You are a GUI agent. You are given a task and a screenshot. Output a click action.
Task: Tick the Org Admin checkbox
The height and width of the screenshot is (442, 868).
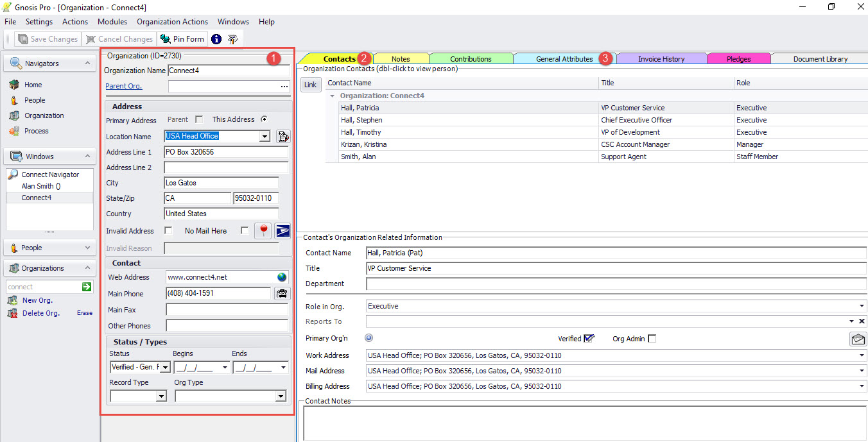coord(652,339)
